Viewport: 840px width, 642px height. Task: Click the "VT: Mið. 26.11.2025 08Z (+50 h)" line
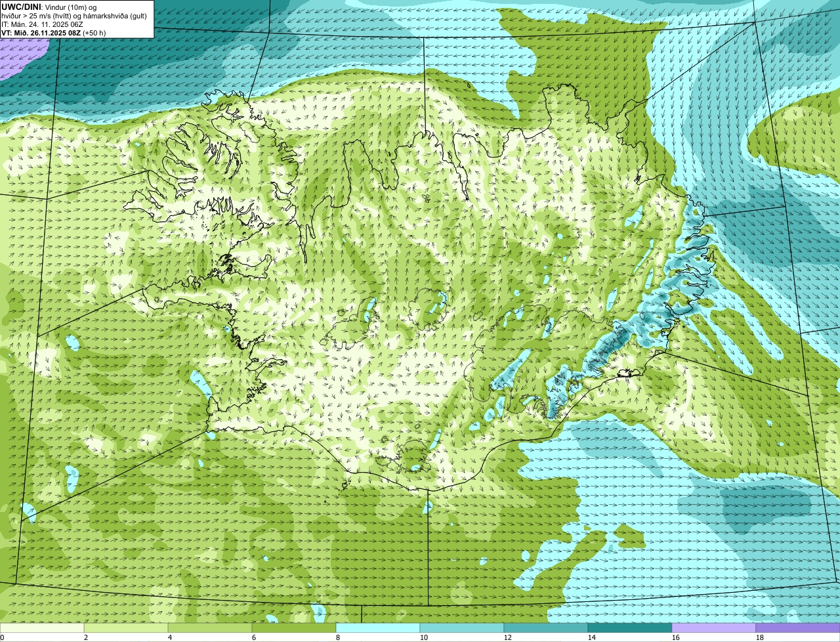pos(54,33)
